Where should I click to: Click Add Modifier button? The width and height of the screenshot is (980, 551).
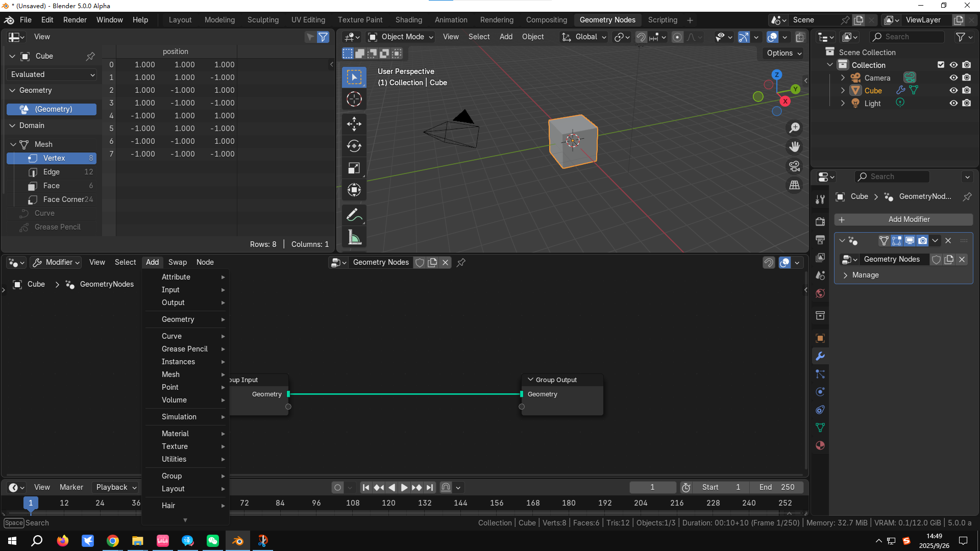tap(903, 219)
